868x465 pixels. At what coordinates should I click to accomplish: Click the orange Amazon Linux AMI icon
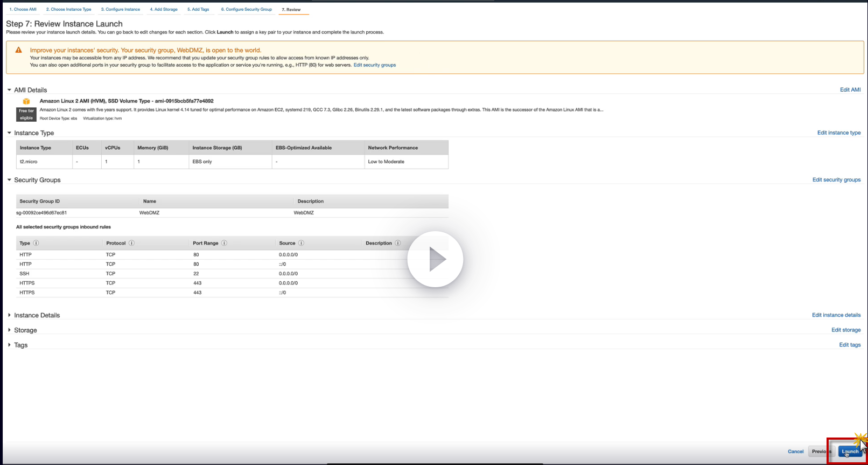[x=26, y=101]
